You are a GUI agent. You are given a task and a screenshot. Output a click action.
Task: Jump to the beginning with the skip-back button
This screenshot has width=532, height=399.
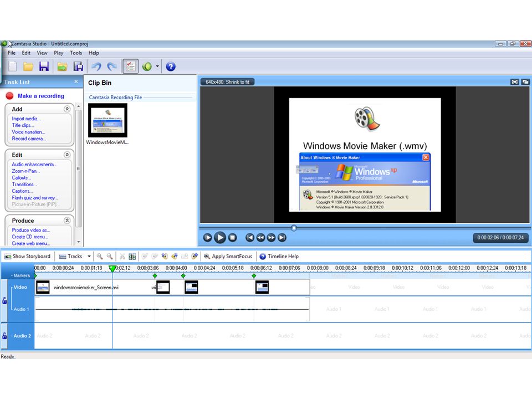(249, 238)
